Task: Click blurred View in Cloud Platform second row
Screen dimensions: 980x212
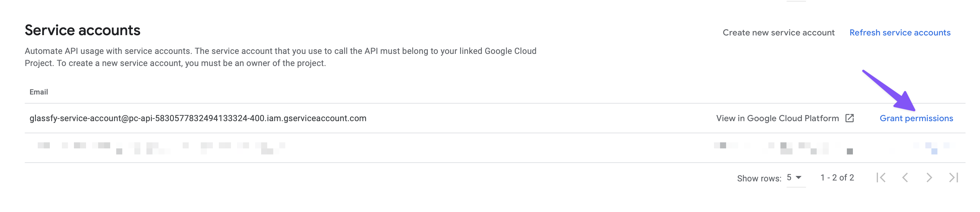Action: click(x=776, y=148)
